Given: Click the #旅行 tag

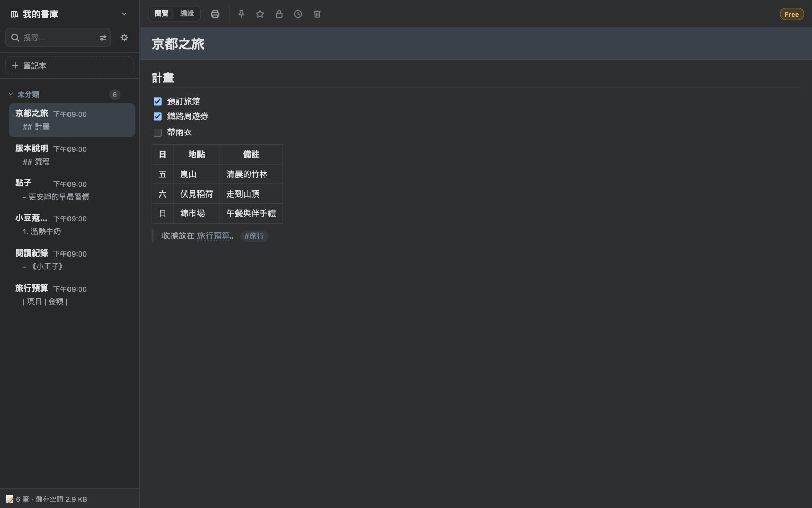Looking at the screenshot, I should [x=254, y=236].
